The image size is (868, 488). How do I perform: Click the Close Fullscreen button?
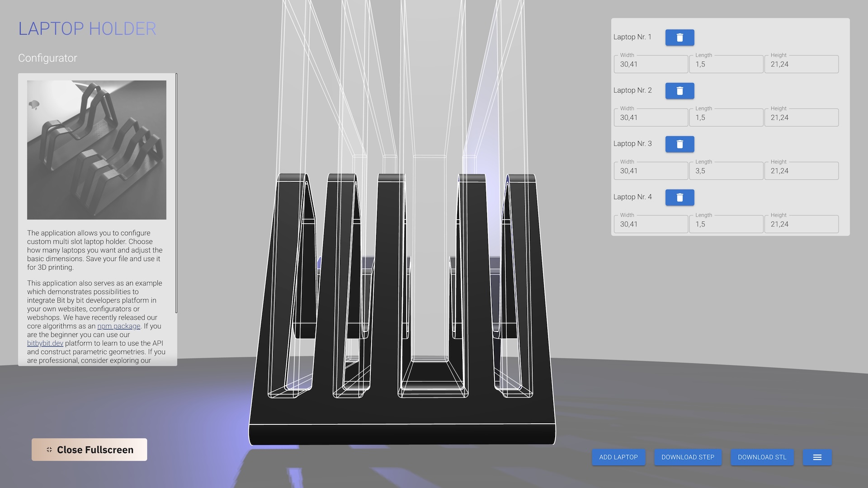[x=89, y=450]
